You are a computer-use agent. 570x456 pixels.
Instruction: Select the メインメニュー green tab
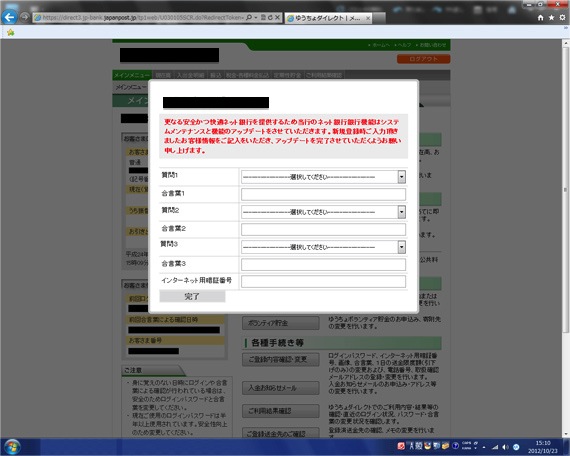(x=132, y=75)
